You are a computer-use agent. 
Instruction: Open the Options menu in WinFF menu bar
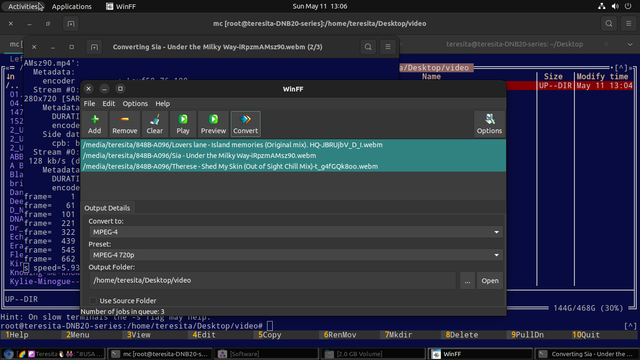(x=135, y=104)
